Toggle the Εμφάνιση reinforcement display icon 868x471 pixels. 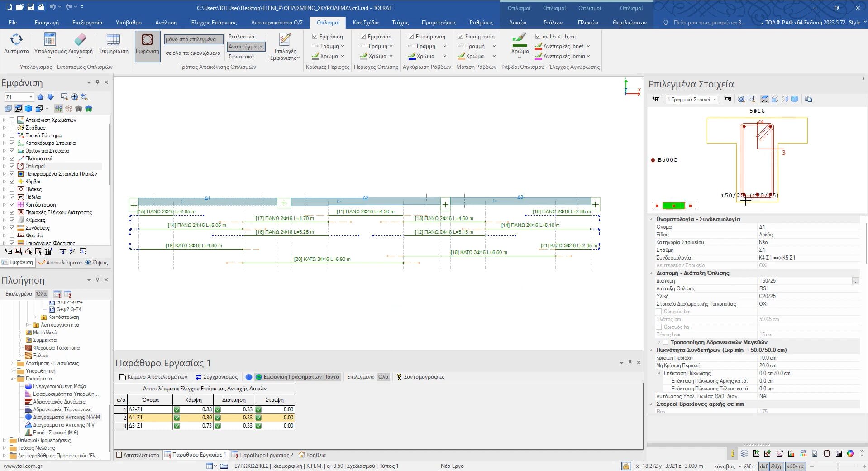[x=147, y=41]
